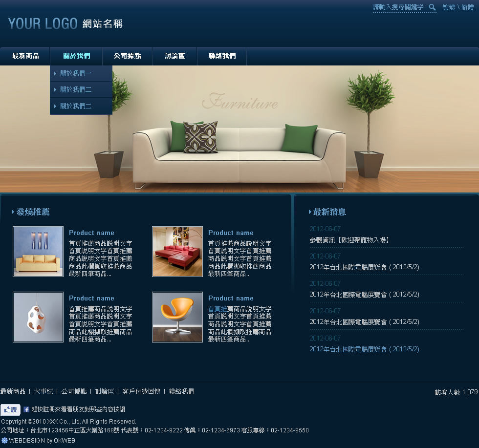The width and height of the screenshot is (479, 448).
Task: Switch language to 繁體
Action: [449, 7]
